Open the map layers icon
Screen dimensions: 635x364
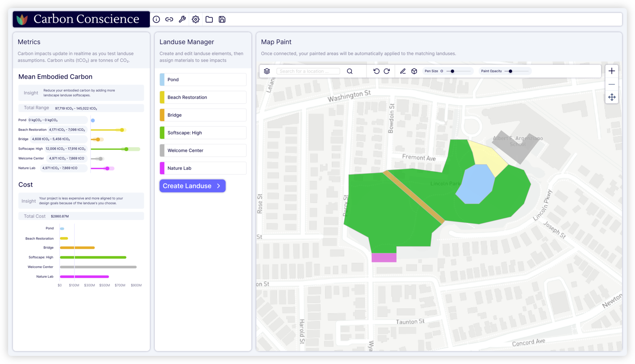pyautogui.click(x=267, y=71)
